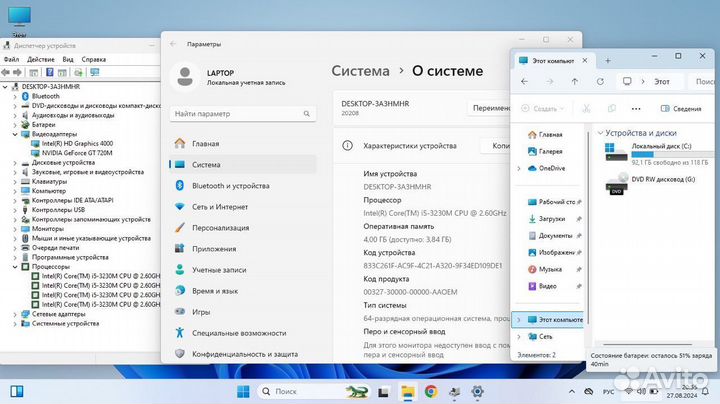Open Галерея in Explorer navigation pane

[x=545, y=152]
